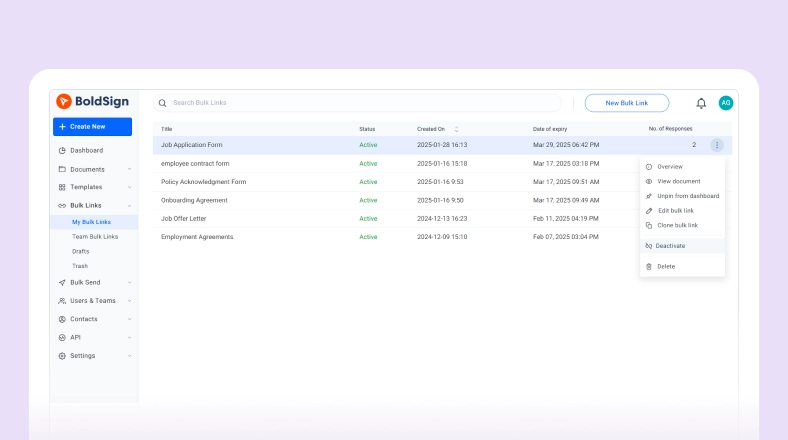Click the Mar 29, 2025 06:42 PM expiry
788x440 pixels.
pos(566,145)
